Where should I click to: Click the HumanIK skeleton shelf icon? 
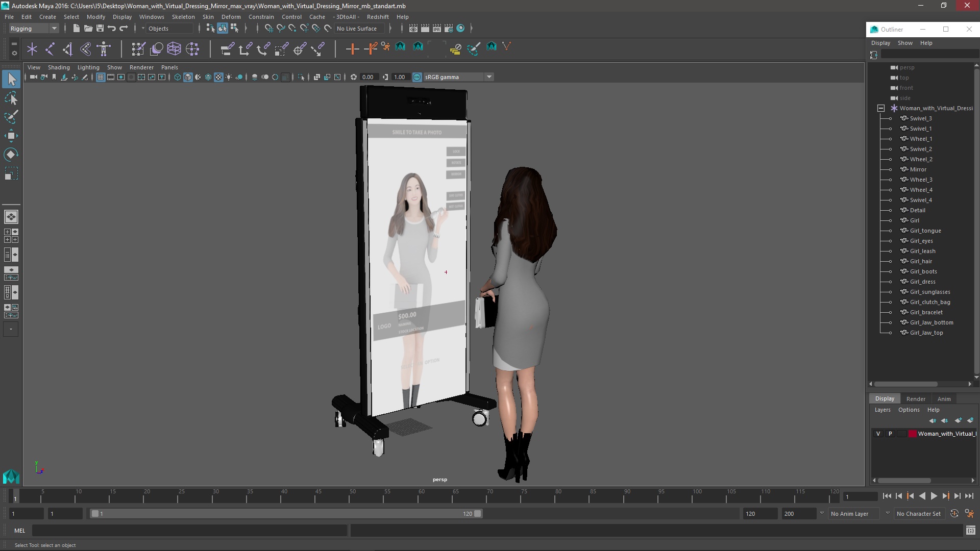coord(104,49)
